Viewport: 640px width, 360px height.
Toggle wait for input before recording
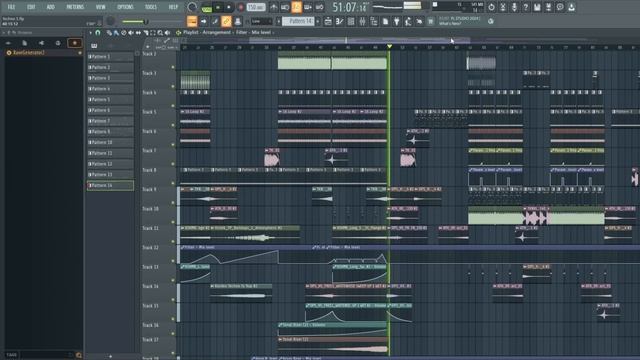[285, 7]
